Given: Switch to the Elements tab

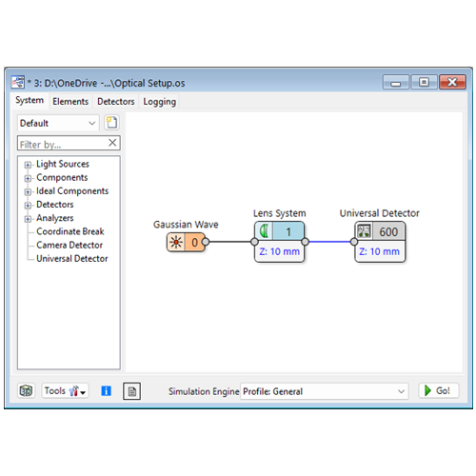Looking at the screenshot, I should click(x=70, y=102).
